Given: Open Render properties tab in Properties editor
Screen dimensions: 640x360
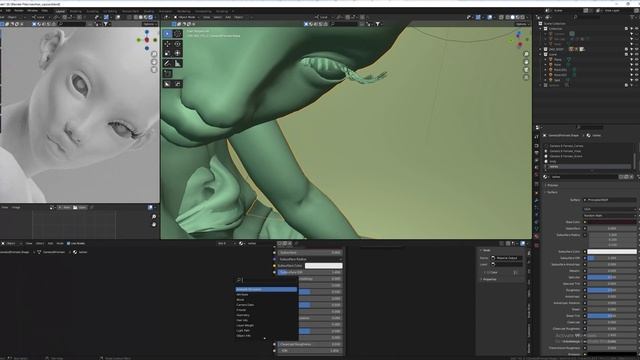Looking at the screenshot, I should pyautogui.click(x=536, y=145).
